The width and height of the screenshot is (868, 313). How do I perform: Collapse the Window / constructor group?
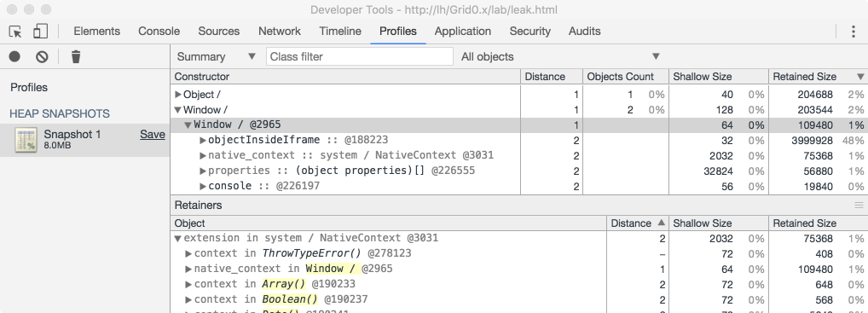[x=177, y=110]
